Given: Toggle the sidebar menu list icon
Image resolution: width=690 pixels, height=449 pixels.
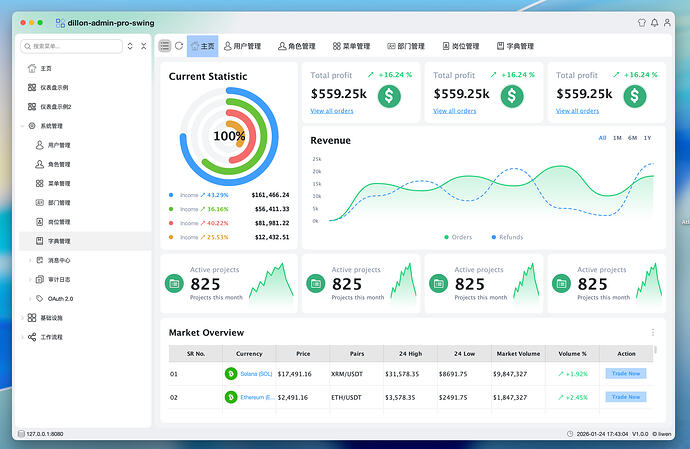Looking at the screenshot, I should [165, 46].
